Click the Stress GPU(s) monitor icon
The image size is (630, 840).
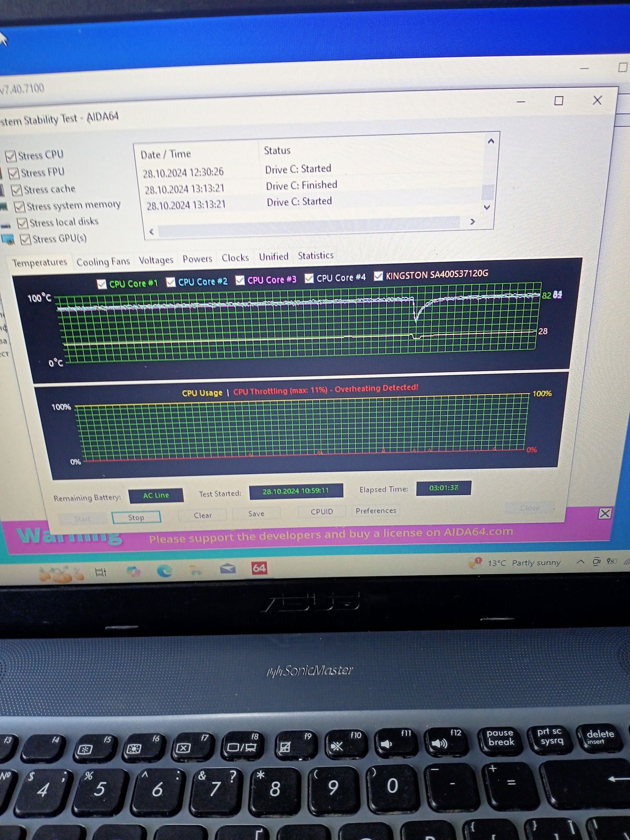point(8,239)
